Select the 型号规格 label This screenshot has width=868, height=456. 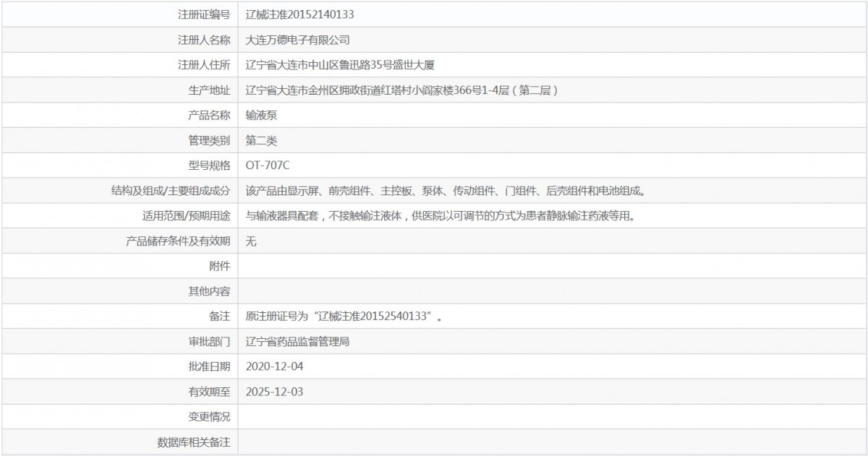tap(209, 166)
